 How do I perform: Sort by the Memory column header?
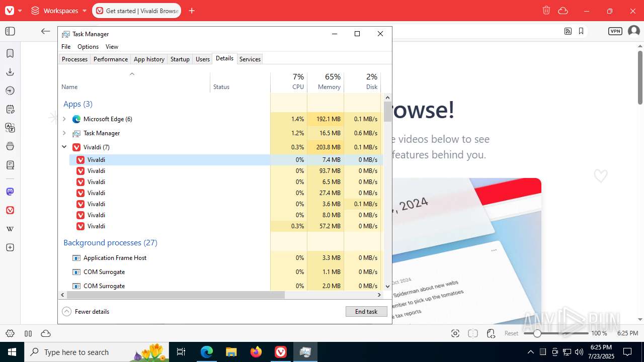tap(326, 82)
